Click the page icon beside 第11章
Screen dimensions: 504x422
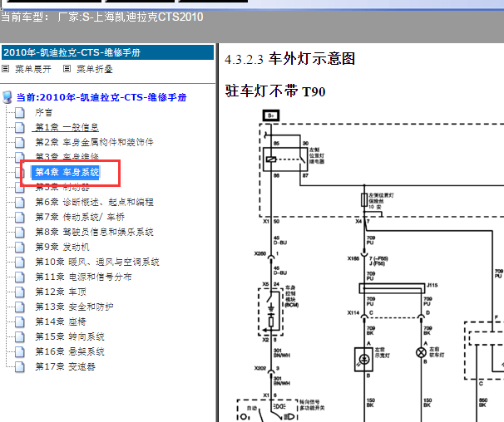20,277
